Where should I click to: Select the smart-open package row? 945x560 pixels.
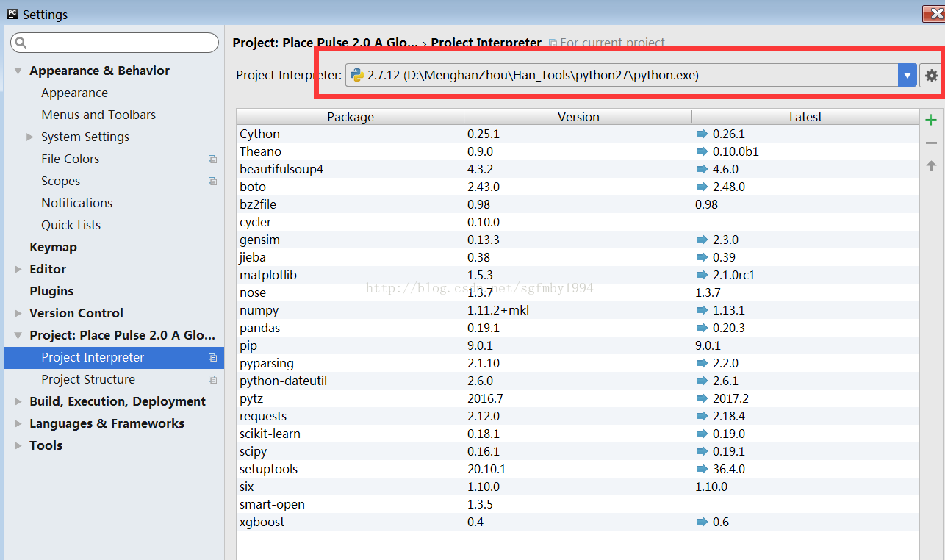(578, 504)
